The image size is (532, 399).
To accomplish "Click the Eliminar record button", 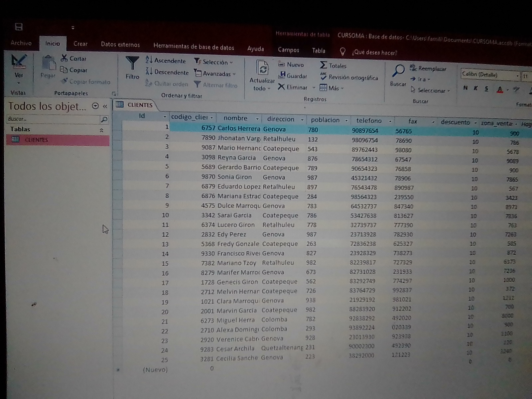I will point(293,87).
